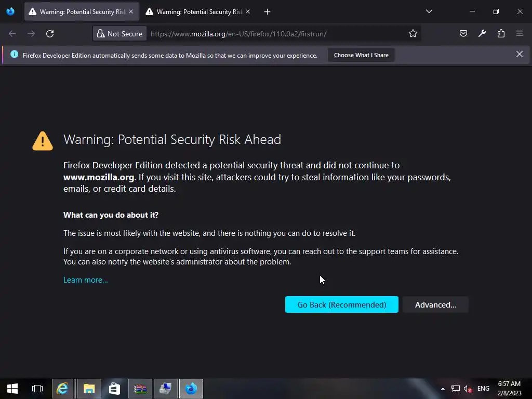
Task: Open developer tools wrench icon
Action: pos(482,34)
